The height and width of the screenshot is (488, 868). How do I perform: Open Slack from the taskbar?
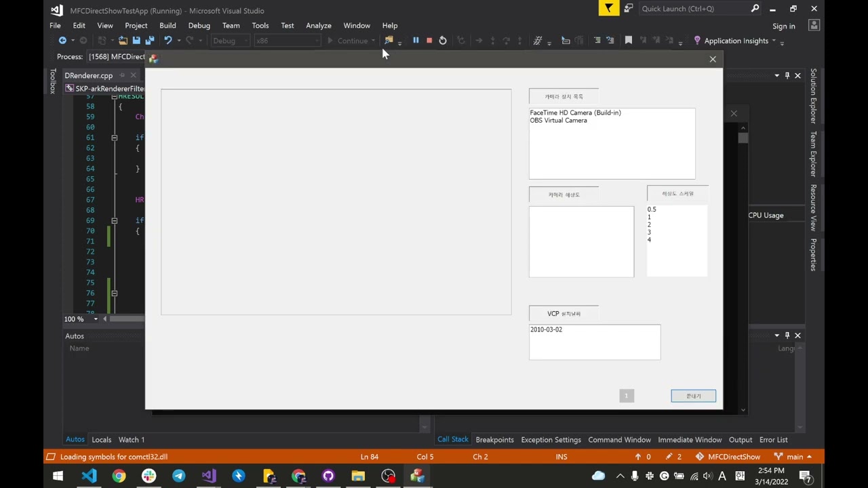(149, 476)
